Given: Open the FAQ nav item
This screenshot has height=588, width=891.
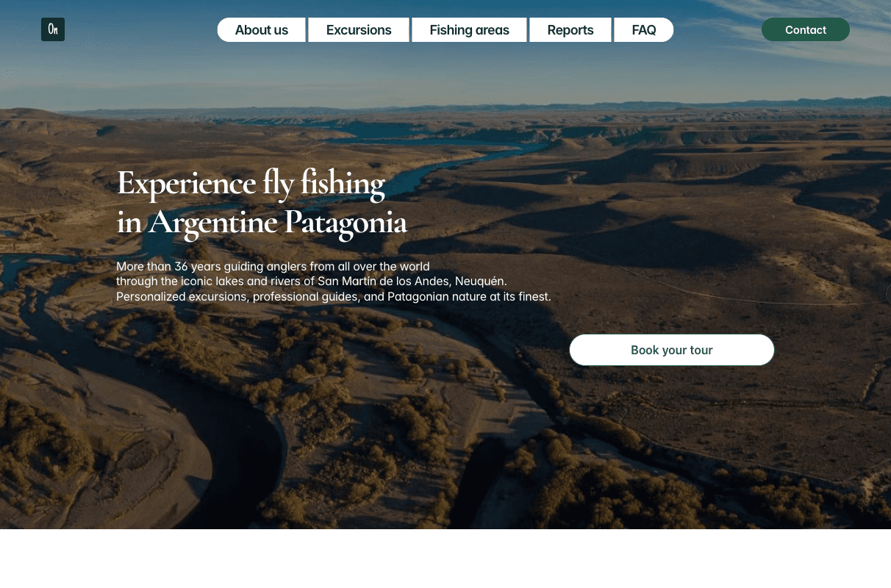Looking at the screenshot, I should (644, 30).
